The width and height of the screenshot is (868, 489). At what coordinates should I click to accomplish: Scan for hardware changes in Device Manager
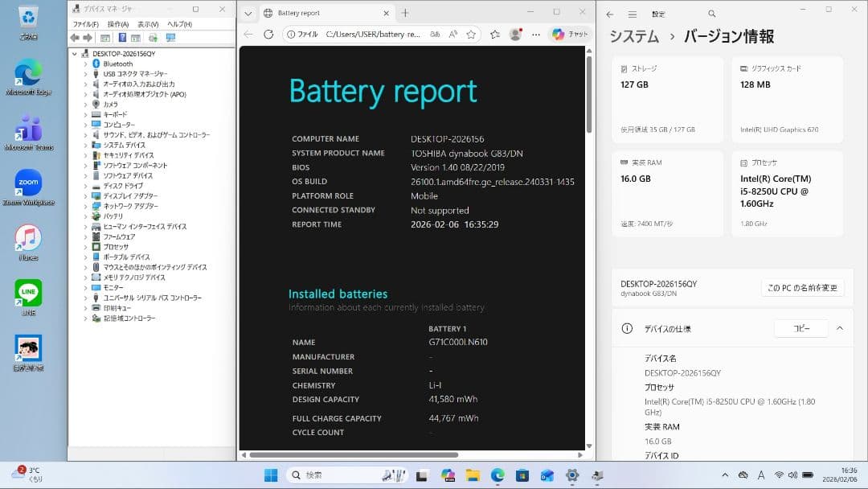tap(153, 38)
